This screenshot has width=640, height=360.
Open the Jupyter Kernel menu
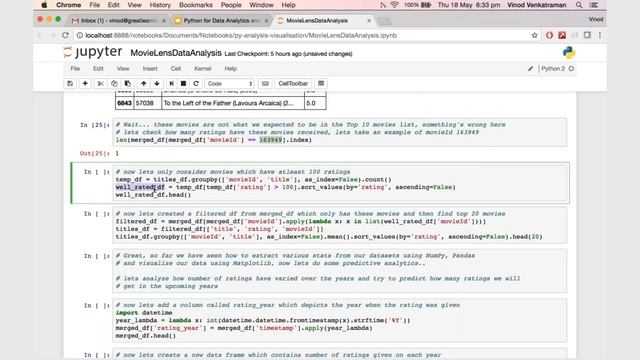[x=202, y=69]
